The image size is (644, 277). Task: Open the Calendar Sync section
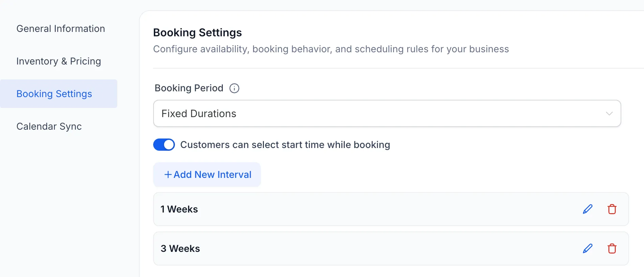(49, 126)
